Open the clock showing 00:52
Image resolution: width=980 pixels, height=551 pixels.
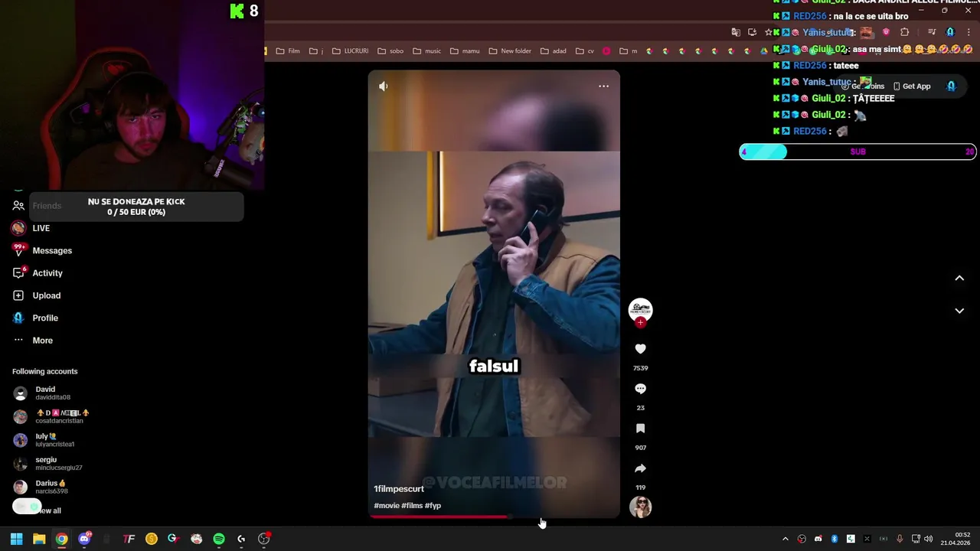957,539
